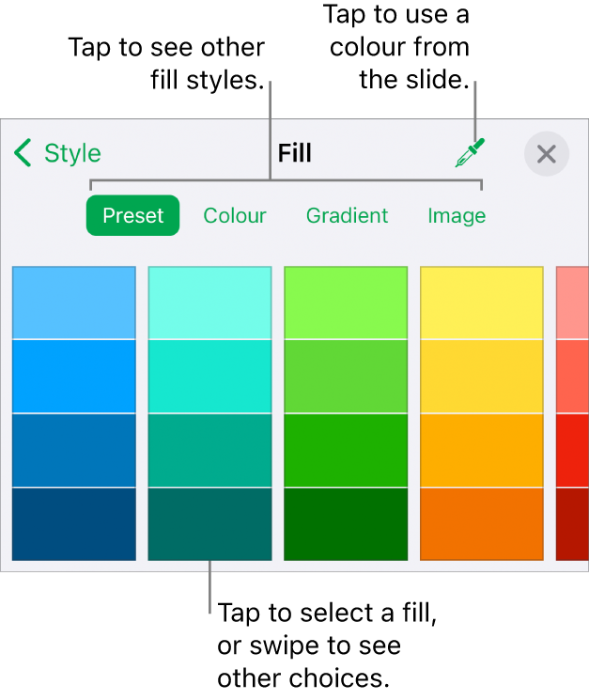Choose the pale yellow top swatch
This screenshot has width=589, height=700.
[481, 303]
